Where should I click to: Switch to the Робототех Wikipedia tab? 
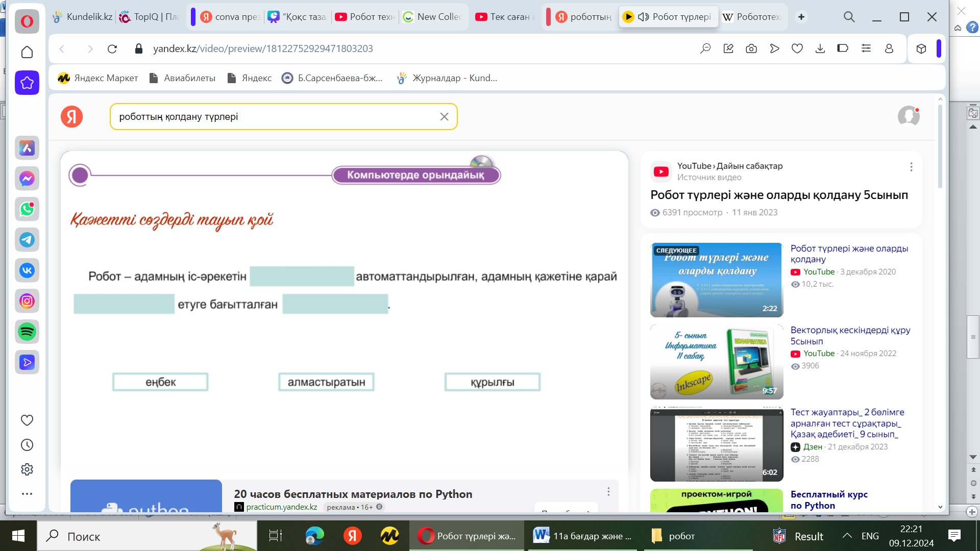(x=752, y=17)
